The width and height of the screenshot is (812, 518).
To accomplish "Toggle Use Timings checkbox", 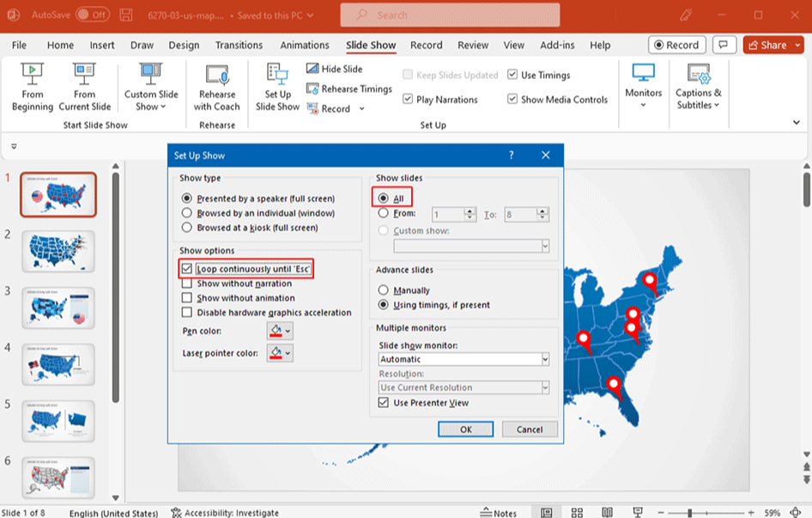I will (512, 75).
